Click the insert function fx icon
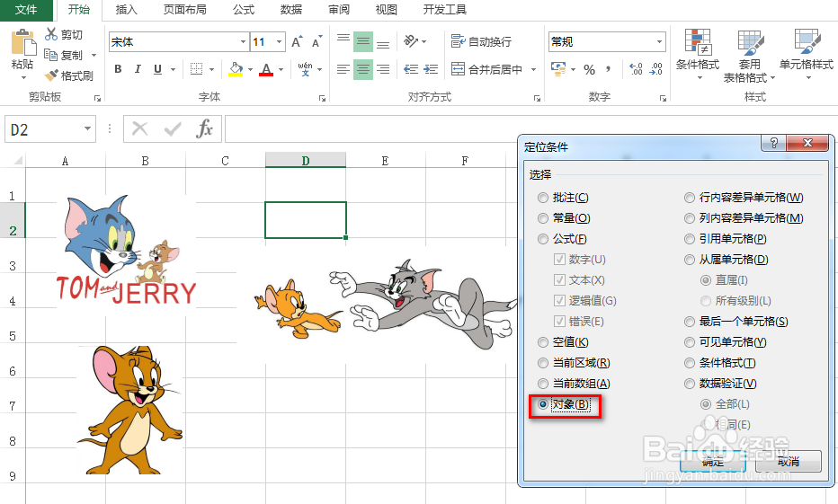The width and height of the screenshot is (838, 504). pyautogui.click(x=205, y=128)
